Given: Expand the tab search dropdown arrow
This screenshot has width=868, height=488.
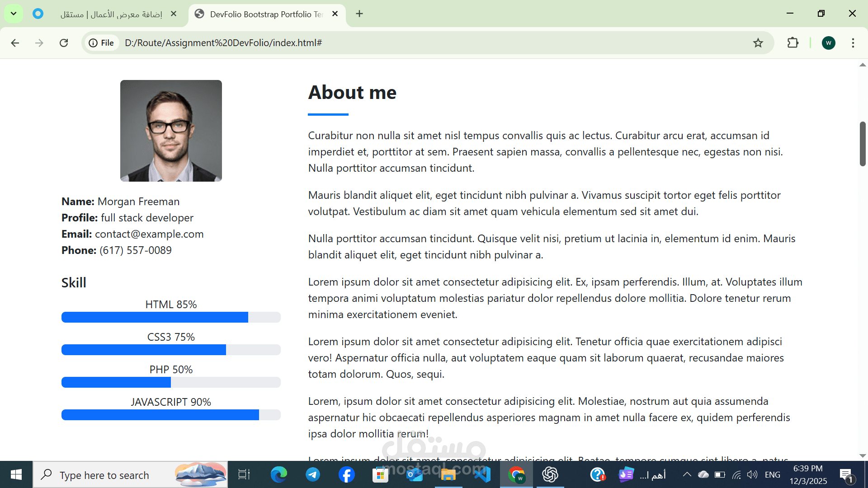Looking at the screenshot, I should pos(14,14).
